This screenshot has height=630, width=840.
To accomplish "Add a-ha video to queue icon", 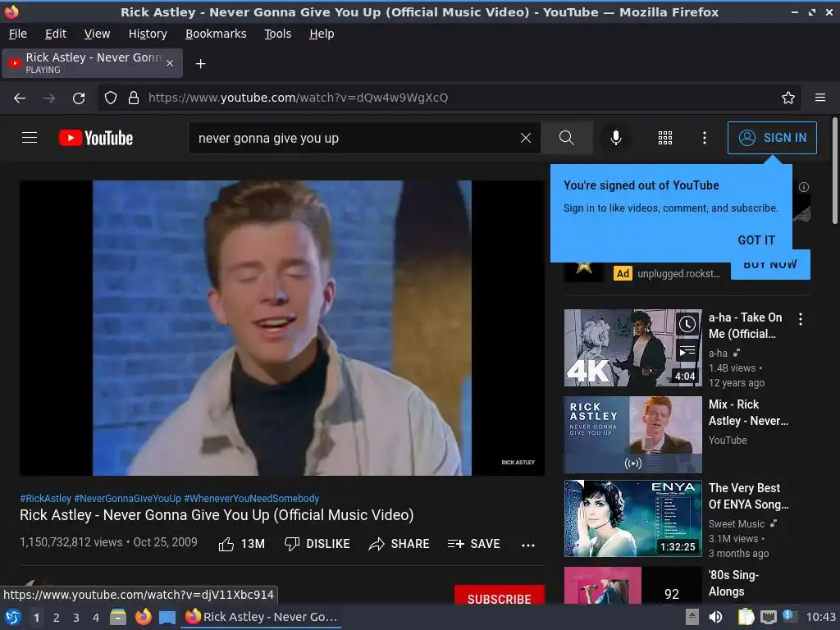I will [687, 351].
